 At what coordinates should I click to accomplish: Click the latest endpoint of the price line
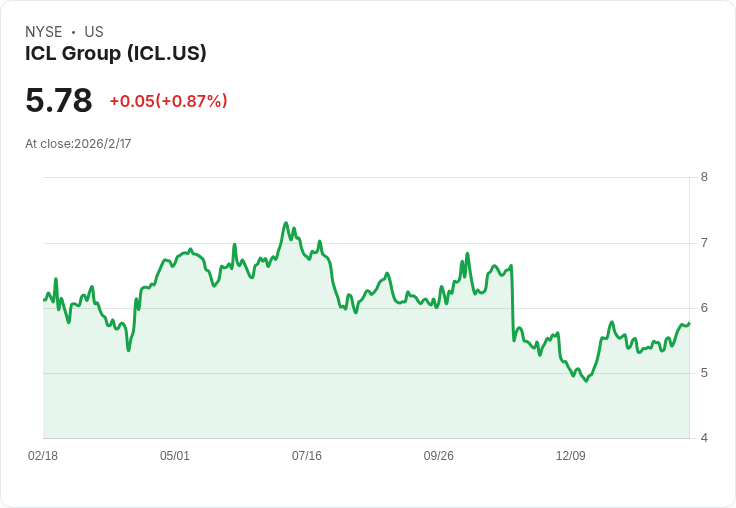tap(689, 323)
